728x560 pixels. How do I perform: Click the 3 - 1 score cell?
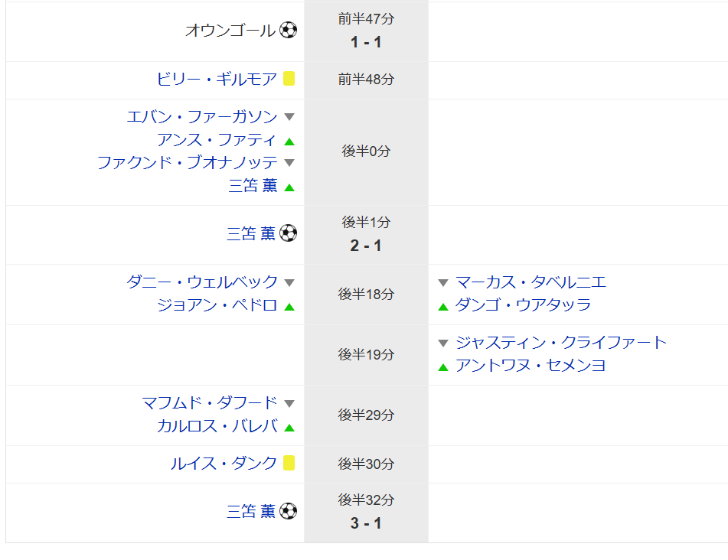366,513
